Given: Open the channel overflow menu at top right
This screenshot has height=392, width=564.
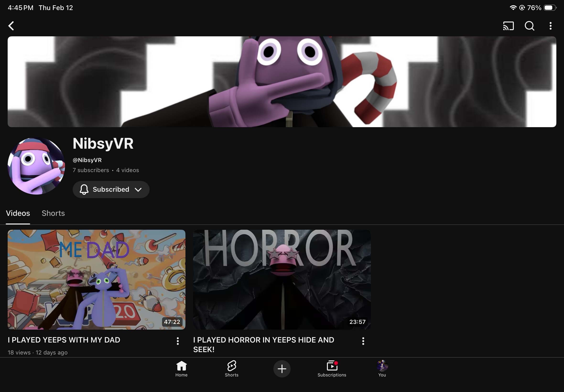Looking at the screenshot, I should tap(550, 26).
